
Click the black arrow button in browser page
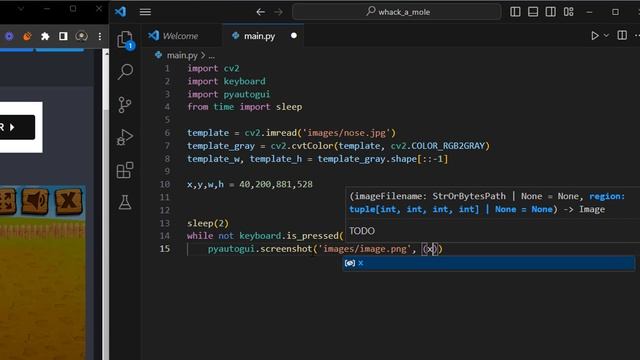17,127
